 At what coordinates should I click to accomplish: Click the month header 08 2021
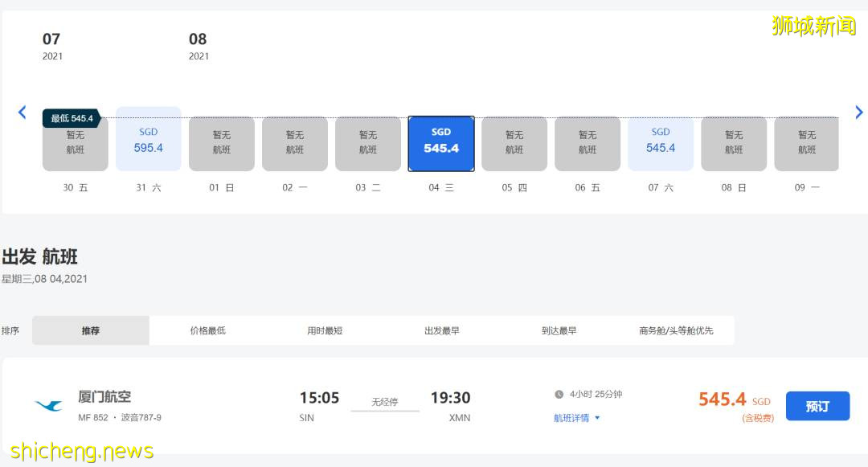point(199,44)
